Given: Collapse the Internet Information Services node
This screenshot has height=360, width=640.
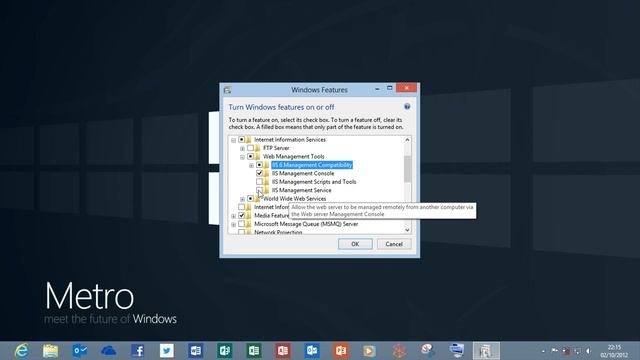Looking at the screenshot, I should pos(233,140).
